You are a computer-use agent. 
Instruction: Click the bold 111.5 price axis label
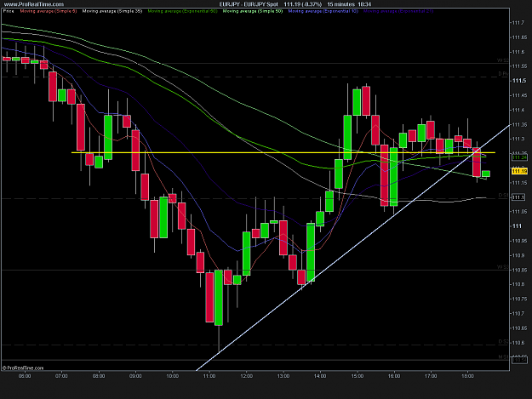coord(519,81)
